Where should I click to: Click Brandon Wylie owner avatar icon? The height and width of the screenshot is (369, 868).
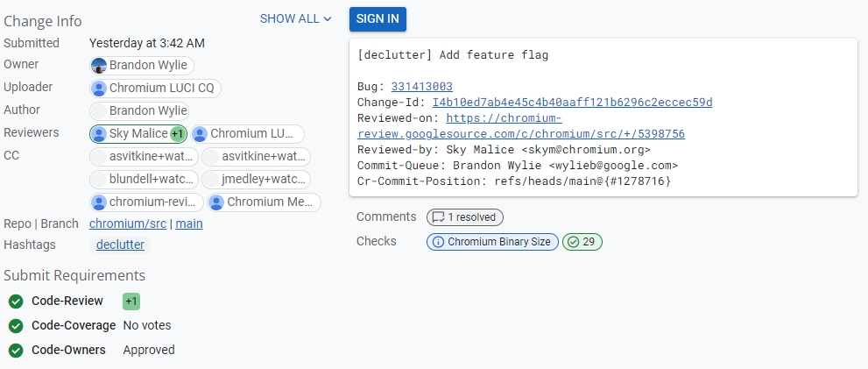99,66
